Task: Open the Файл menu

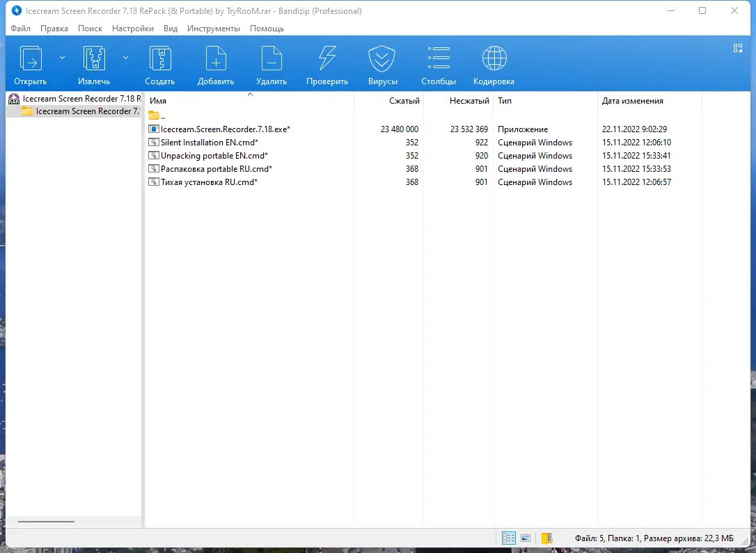Action: 21,29
